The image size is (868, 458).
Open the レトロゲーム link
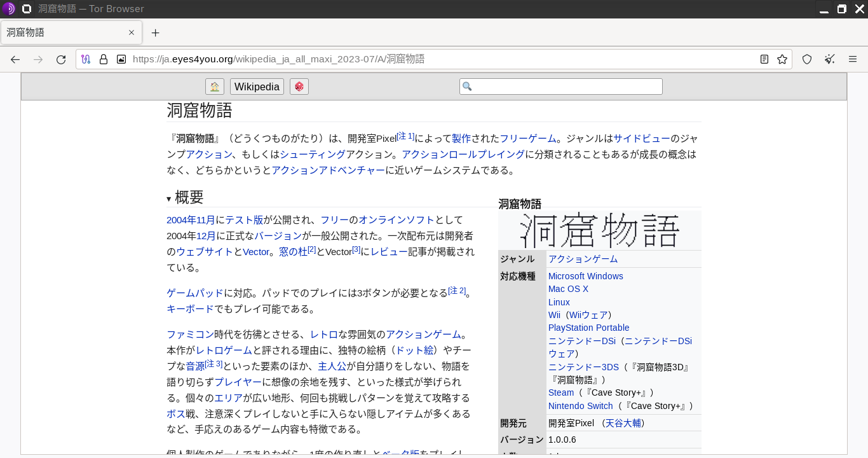coord(224,350)
